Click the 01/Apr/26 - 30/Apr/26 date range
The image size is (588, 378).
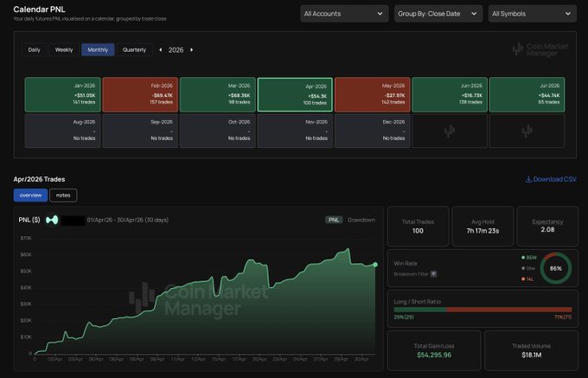(x=128, y=220)
